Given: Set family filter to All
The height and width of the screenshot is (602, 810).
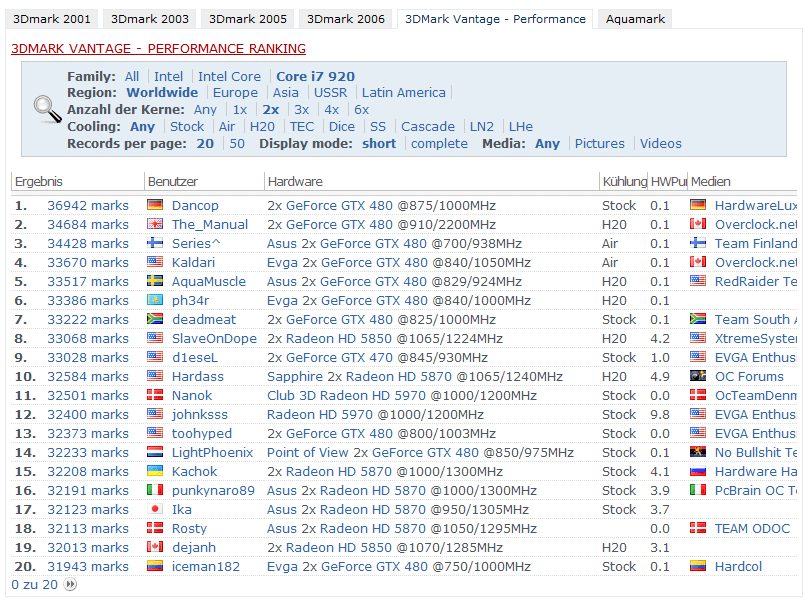Looking at the screenshot, I should pyautogui.click(x=132, y=76).
